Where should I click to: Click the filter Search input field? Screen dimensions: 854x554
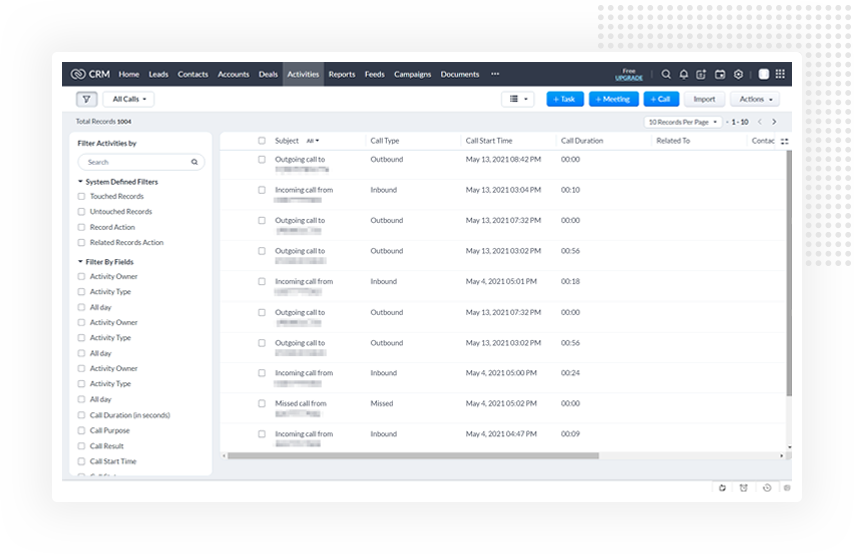coord(141,162)
